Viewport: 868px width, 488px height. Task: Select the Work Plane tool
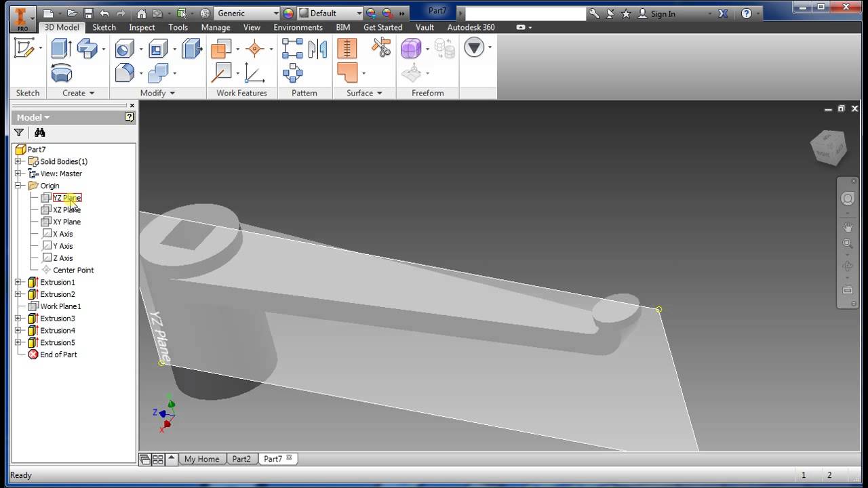221,48
